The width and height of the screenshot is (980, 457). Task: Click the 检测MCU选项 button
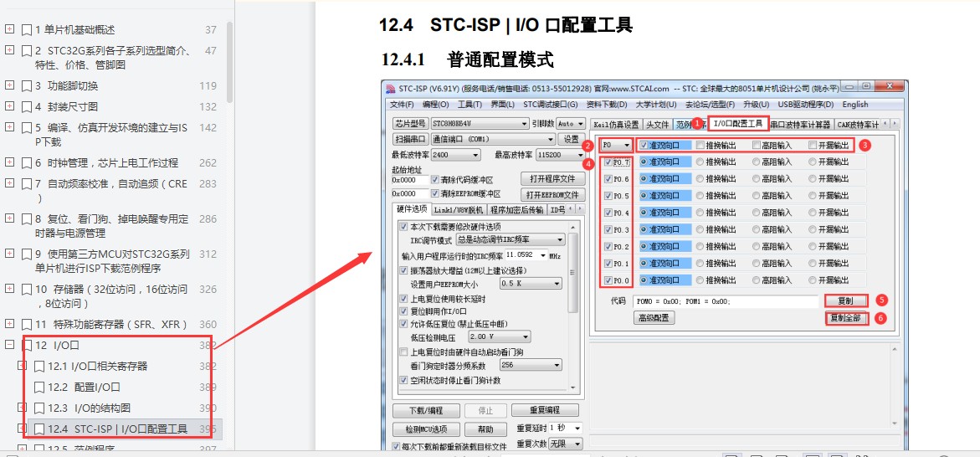coord(425,429)
